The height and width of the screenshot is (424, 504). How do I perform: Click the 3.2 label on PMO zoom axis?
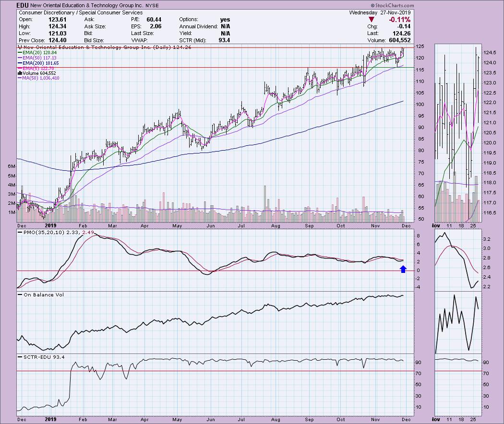pyautogui.click(x=486, y=239)
